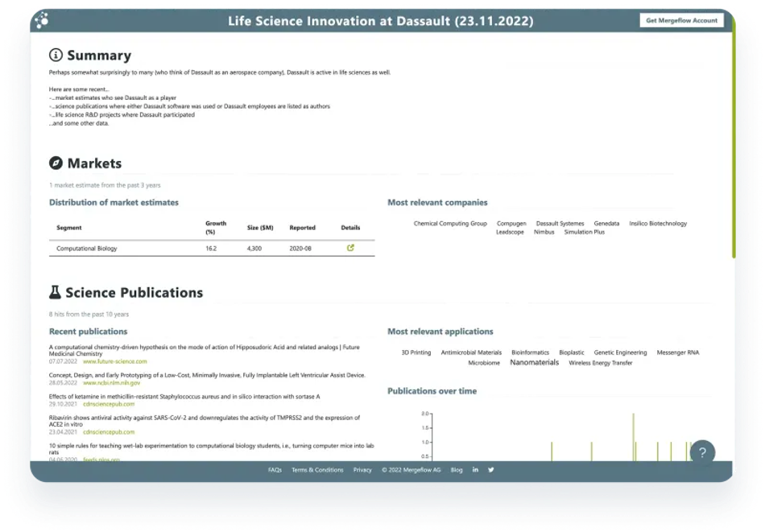Click the Segment column header
765x532 pixels.
pos(68,228)
